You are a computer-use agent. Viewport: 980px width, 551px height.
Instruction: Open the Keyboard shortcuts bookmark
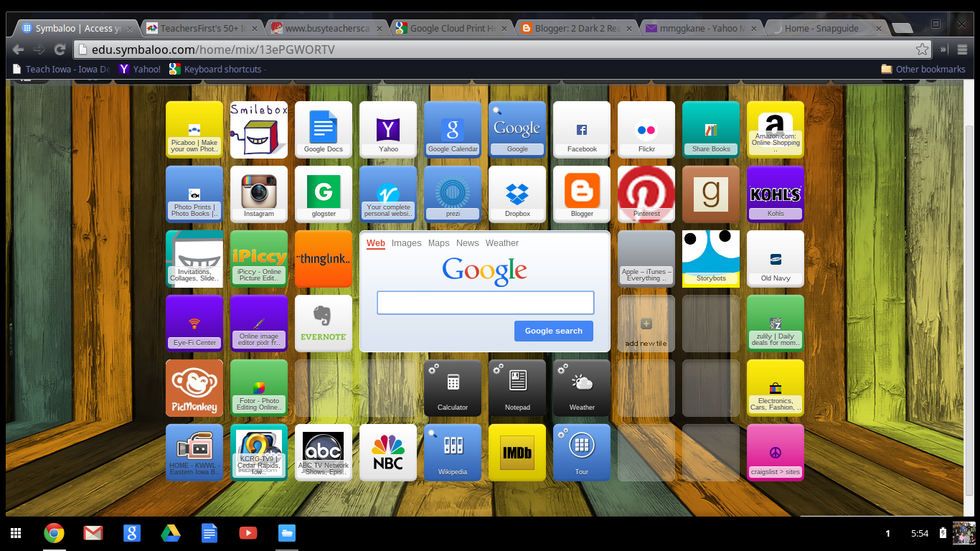coord(216,69)
